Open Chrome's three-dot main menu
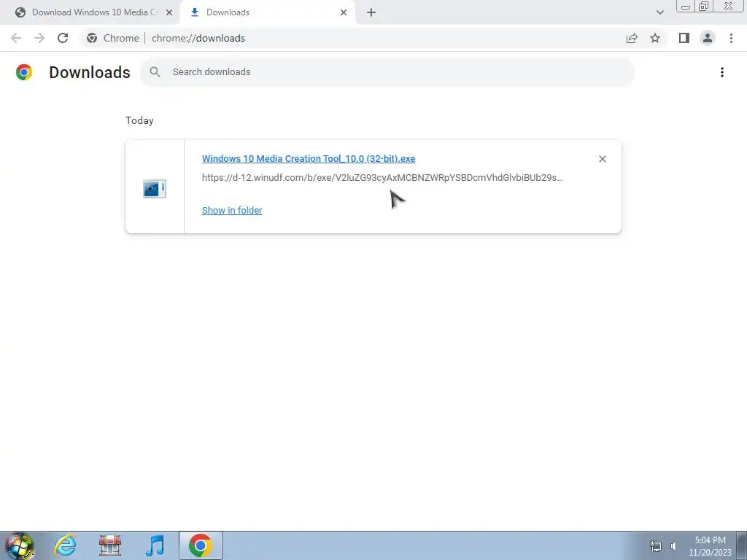Viewport: 747px width, 560px height. pyautogui.click(x=731, y=38)
